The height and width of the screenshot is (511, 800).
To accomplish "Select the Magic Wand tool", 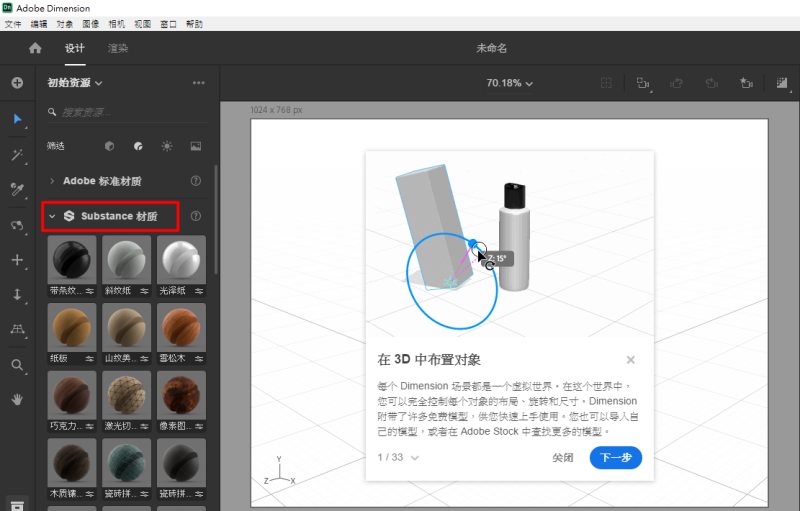I will point(17,155).
